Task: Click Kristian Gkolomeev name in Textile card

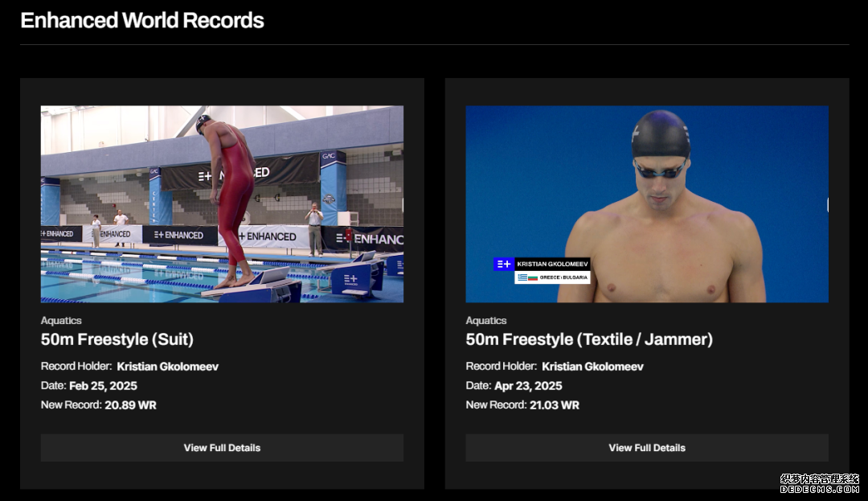Action: pos(593,367)
